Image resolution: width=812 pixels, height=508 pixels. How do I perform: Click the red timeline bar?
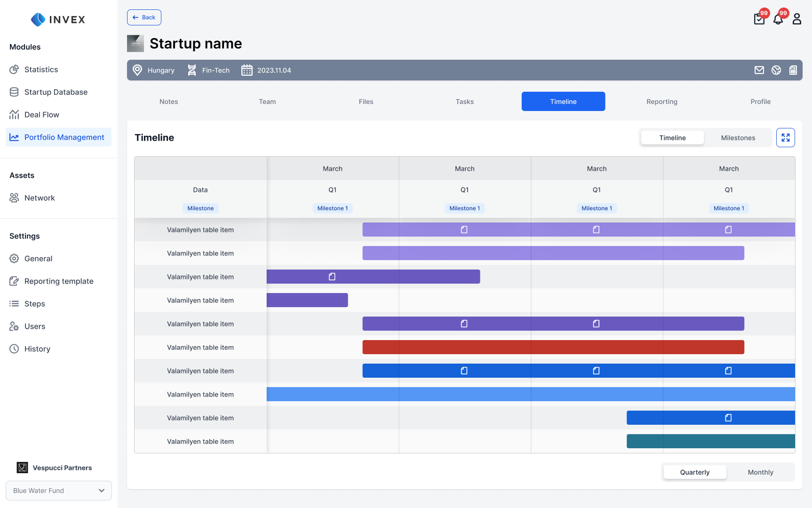[x=553, y=347]
